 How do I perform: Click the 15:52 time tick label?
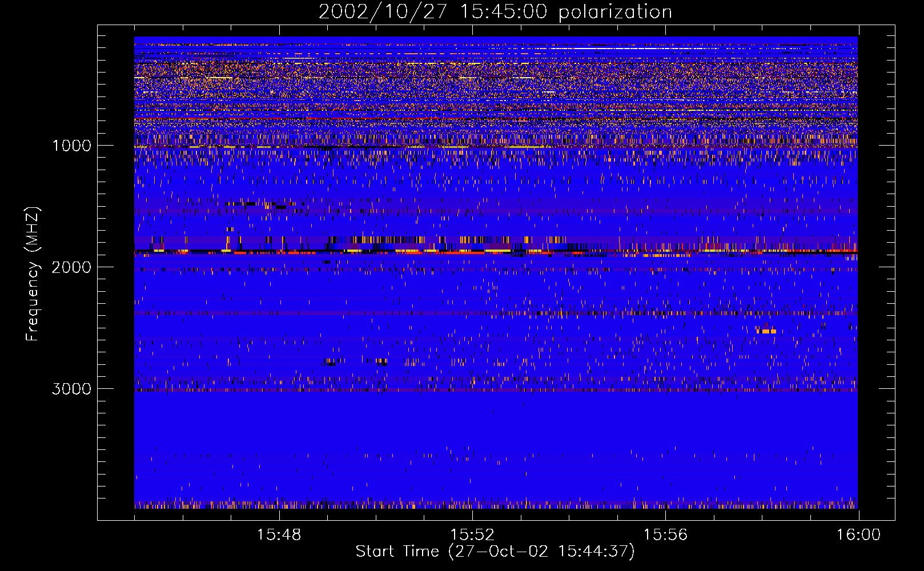[x=472, y=535]
